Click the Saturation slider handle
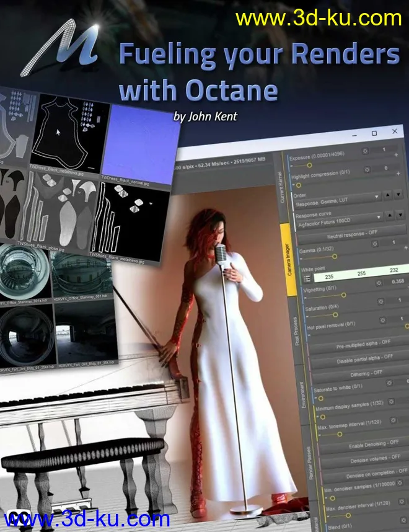The height and width of the screenshot is (532, 409). pyautogui.click(x=335, y=315)
